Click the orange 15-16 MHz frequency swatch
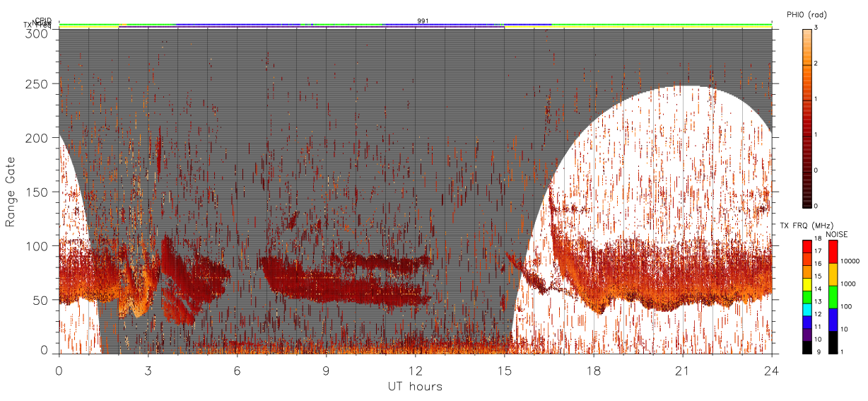Viewport: 868px width, 401px height. (807, 271)
